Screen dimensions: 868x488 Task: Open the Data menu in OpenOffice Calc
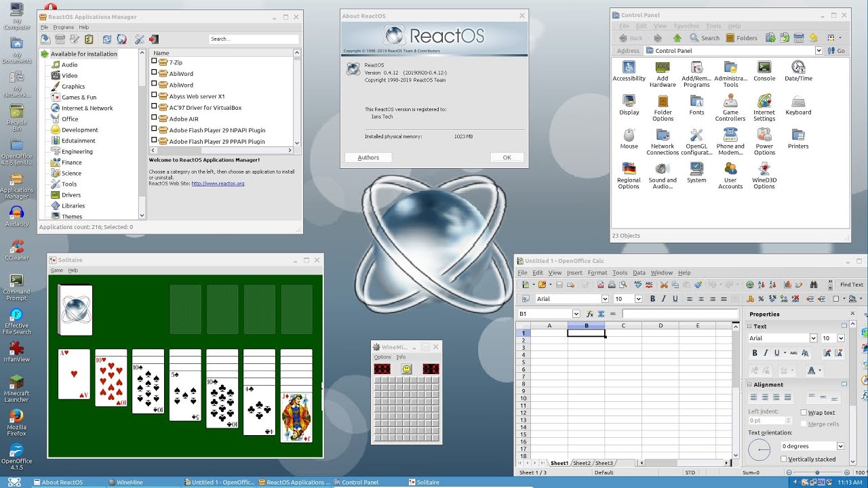click(x=639, y=272)
